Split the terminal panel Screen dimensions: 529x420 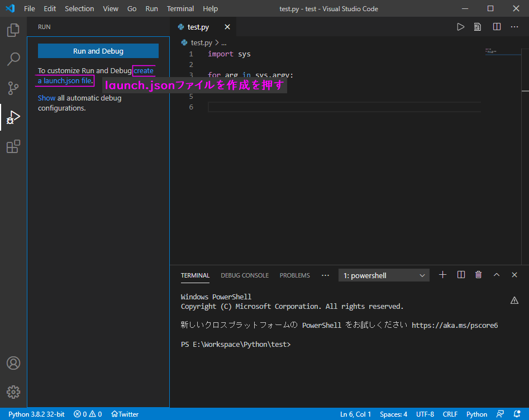461,275
